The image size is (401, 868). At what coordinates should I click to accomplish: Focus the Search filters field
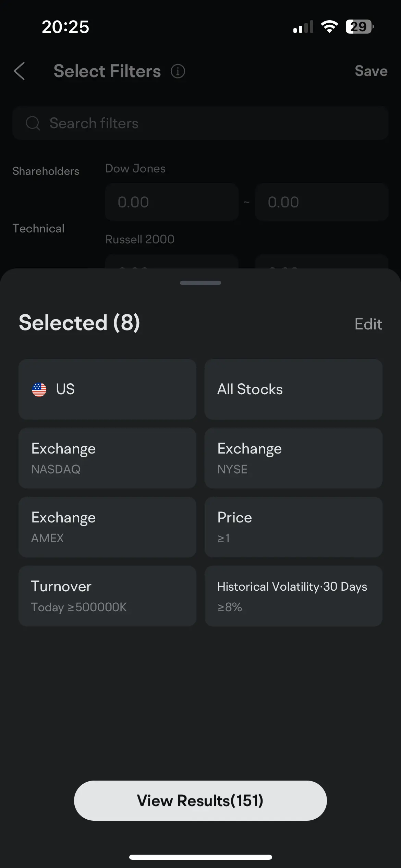pos(206,123)
